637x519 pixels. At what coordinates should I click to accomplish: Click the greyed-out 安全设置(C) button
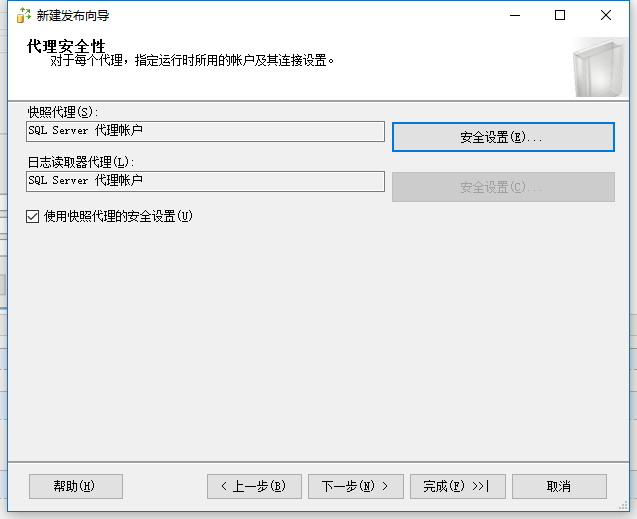point(502,187)
